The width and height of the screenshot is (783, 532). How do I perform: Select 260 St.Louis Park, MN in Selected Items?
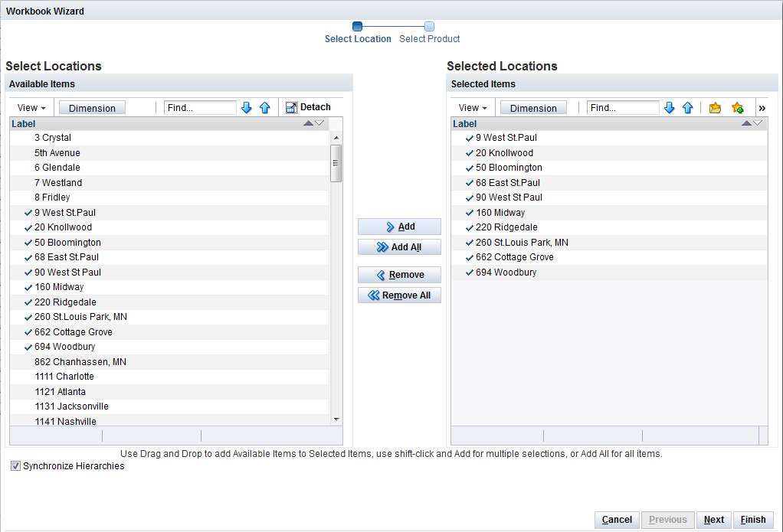609,243
